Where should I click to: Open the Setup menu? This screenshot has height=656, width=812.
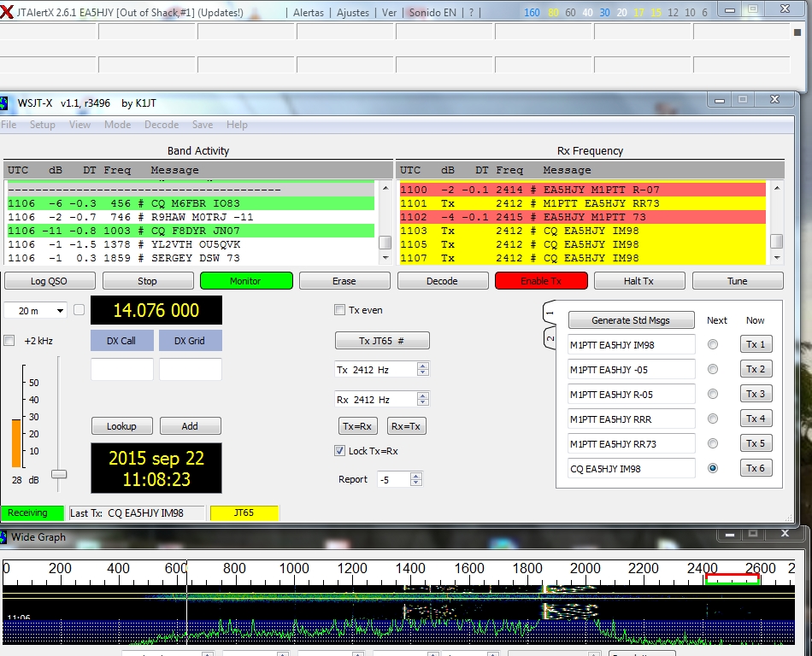point(43,125)
